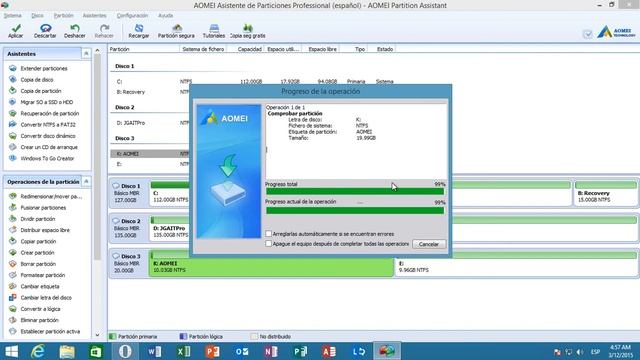Open the Ayuda menu

(x=166, y=16)
